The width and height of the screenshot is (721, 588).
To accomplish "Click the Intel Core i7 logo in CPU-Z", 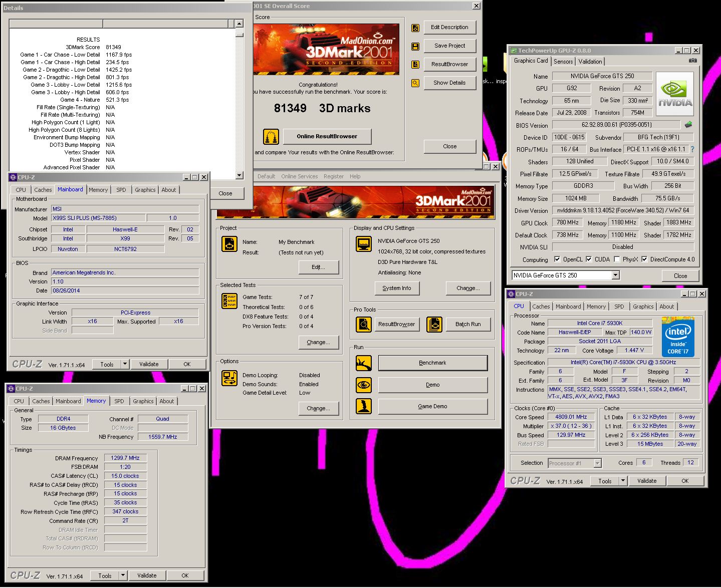I will (678, 337).
